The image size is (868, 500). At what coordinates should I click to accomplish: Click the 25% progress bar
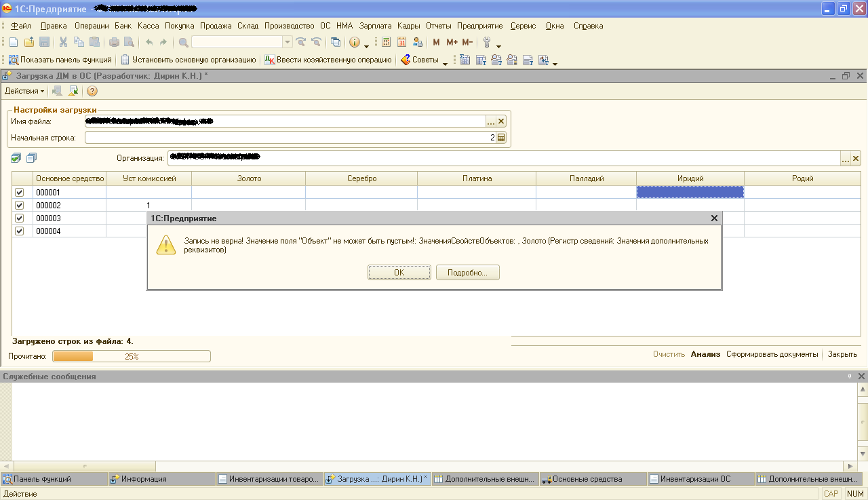pos(132,356)
